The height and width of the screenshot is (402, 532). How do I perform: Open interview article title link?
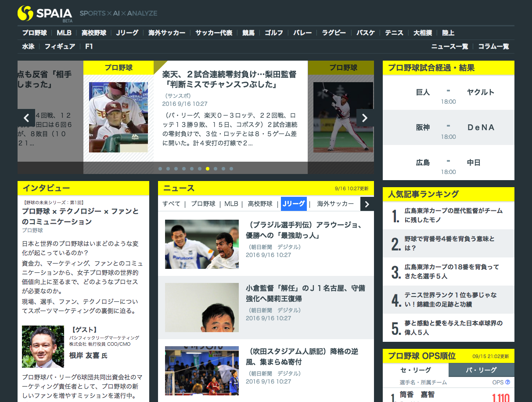[x=80, y=216]
